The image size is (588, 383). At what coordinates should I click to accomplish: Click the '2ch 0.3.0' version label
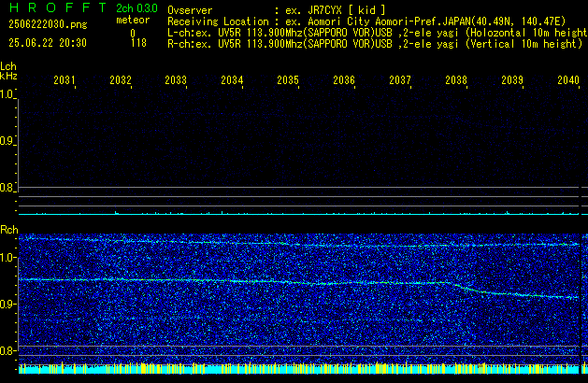click(136, 8)
